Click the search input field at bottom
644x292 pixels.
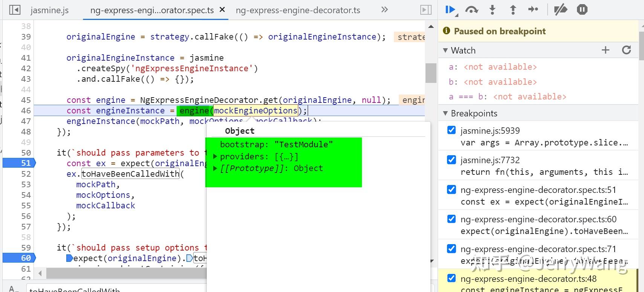pyautogui.click(x=117, y=289)
